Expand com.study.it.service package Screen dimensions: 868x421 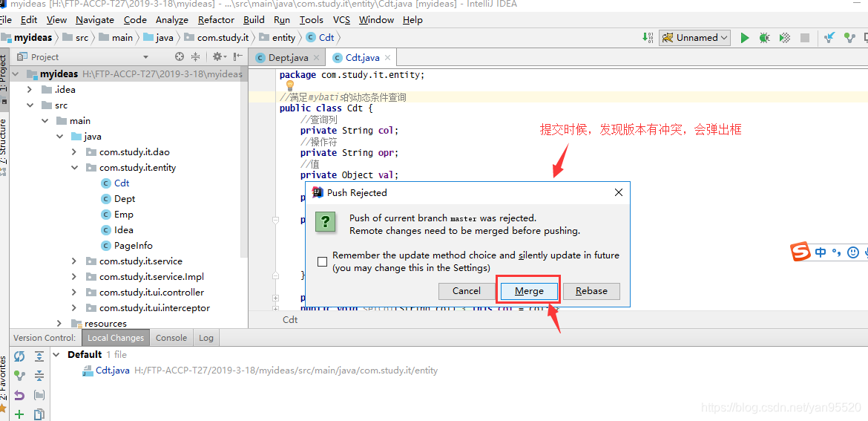74,261
